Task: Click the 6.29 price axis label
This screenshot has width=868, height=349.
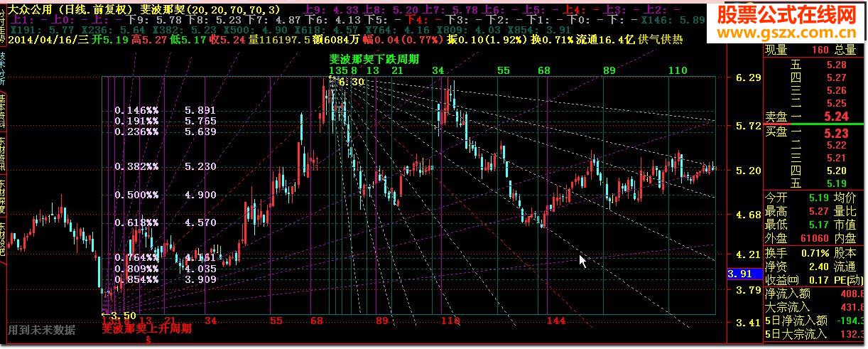Action: 748,78
